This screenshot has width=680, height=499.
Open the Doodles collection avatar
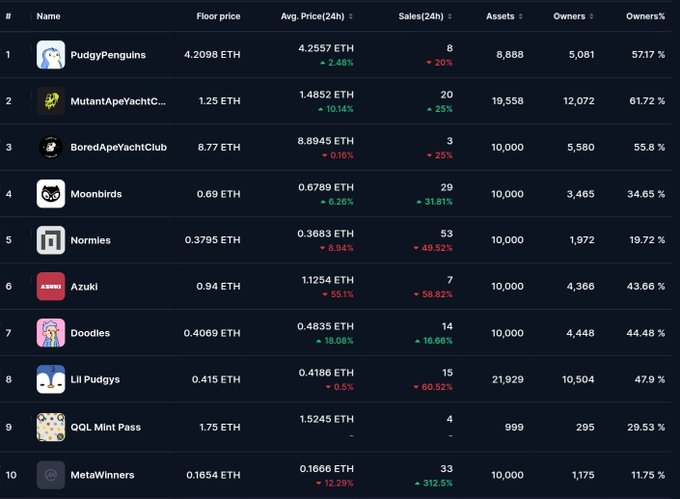51,333
